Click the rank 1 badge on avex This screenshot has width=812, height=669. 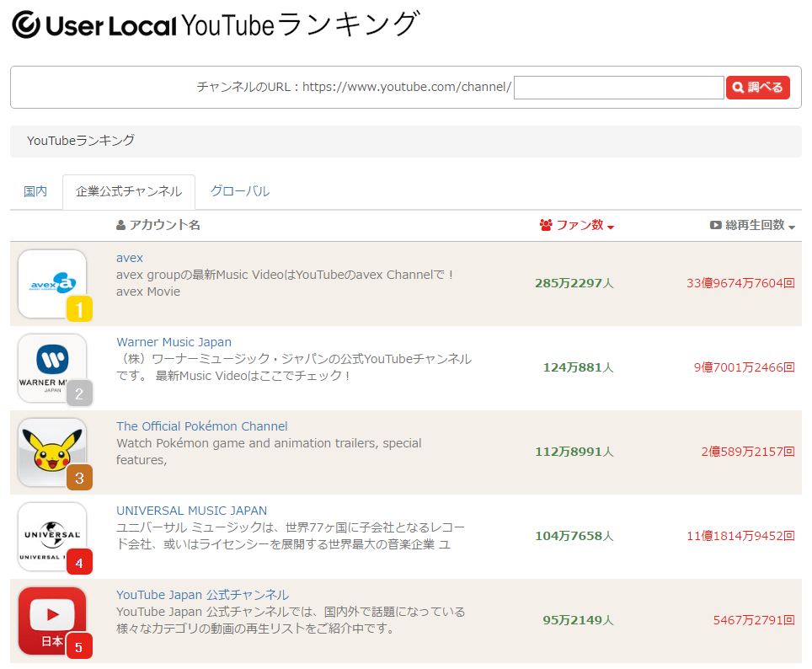click(79, 309)
